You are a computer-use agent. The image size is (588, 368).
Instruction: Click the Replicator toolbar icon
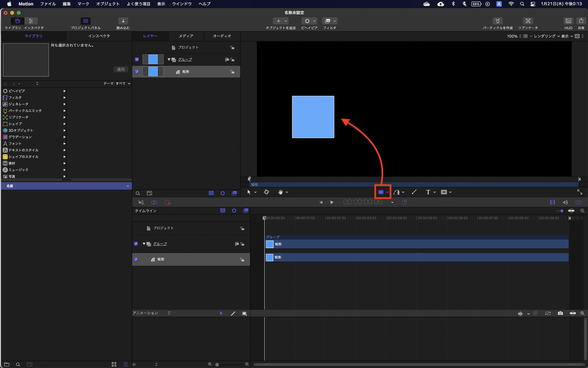(528, 21)
